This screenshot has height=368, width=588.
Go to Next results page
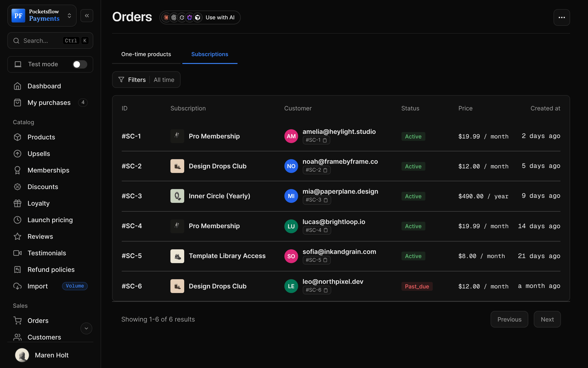tap(547, 319)
